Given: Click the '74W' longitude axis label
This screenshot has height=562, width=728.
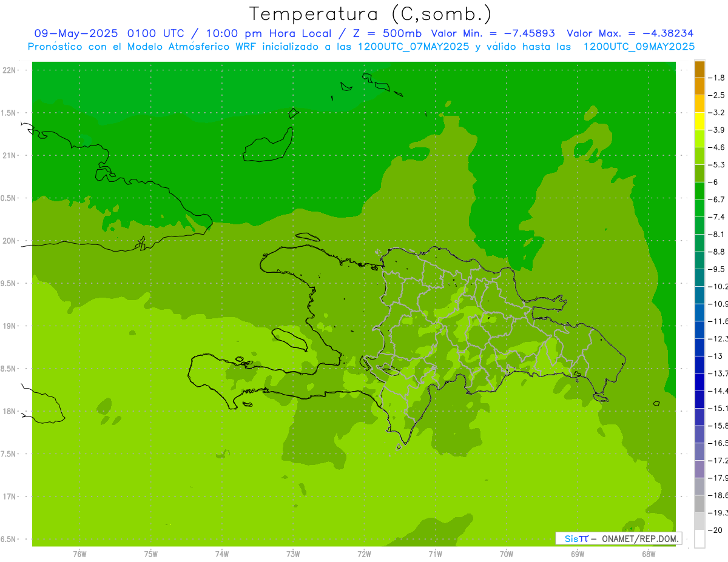Looking at the screenshot, I should coord(222,554).
